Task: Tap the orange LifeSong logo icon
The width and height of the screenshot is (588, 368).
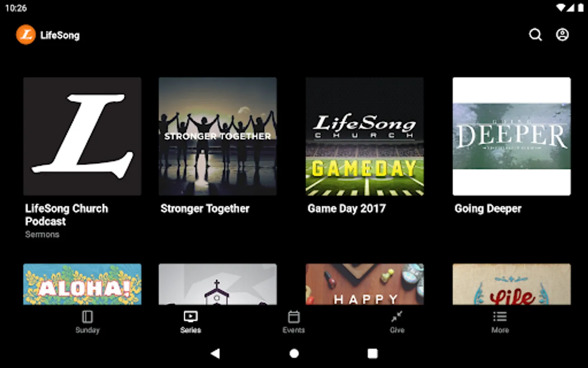Action: point(26,35)
